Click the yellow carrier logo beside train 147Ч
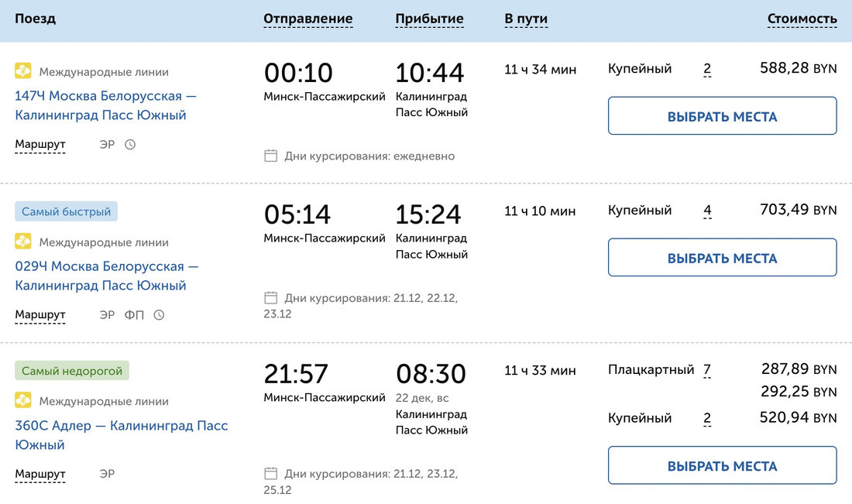The height and width of the screenshot is (504, 852). pos(23,72)
